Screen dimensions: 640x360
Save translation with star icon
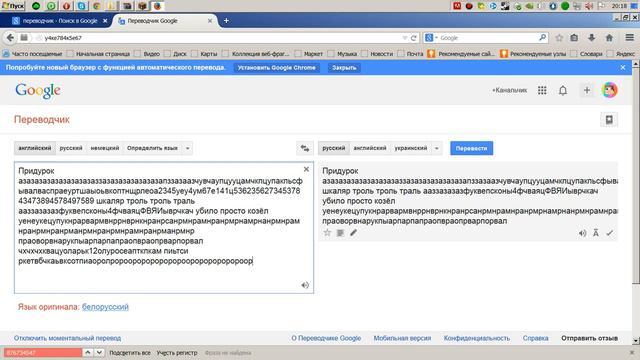[x=327, y=233]
